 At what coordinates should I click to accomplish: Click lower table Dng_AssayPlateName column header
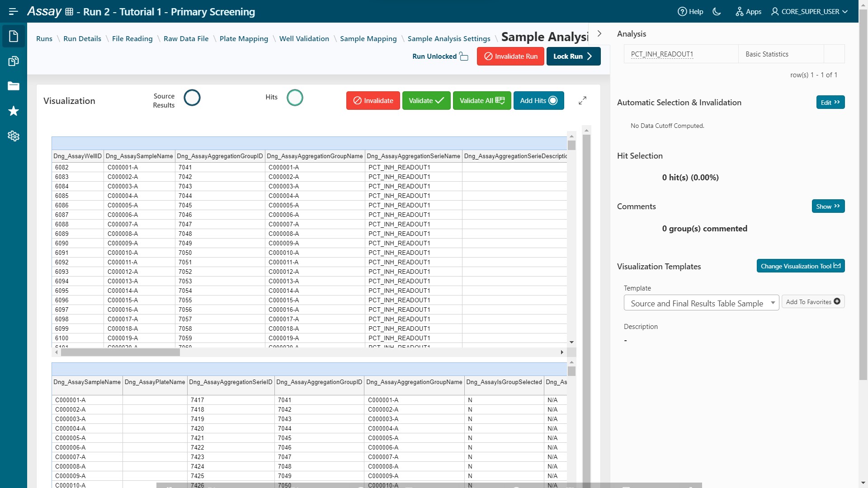pos(155,382)
